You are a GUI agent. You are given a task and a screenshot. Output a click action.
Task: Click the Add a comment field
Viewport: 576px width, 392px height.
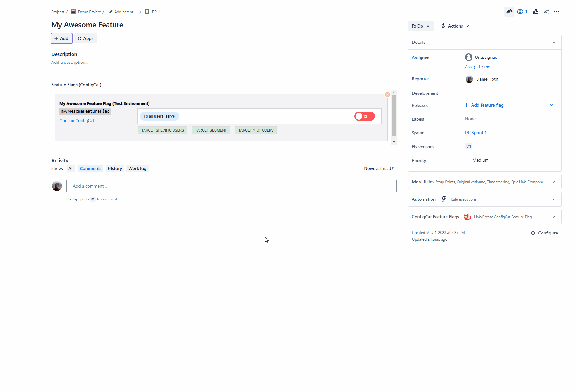coord(231,186)
